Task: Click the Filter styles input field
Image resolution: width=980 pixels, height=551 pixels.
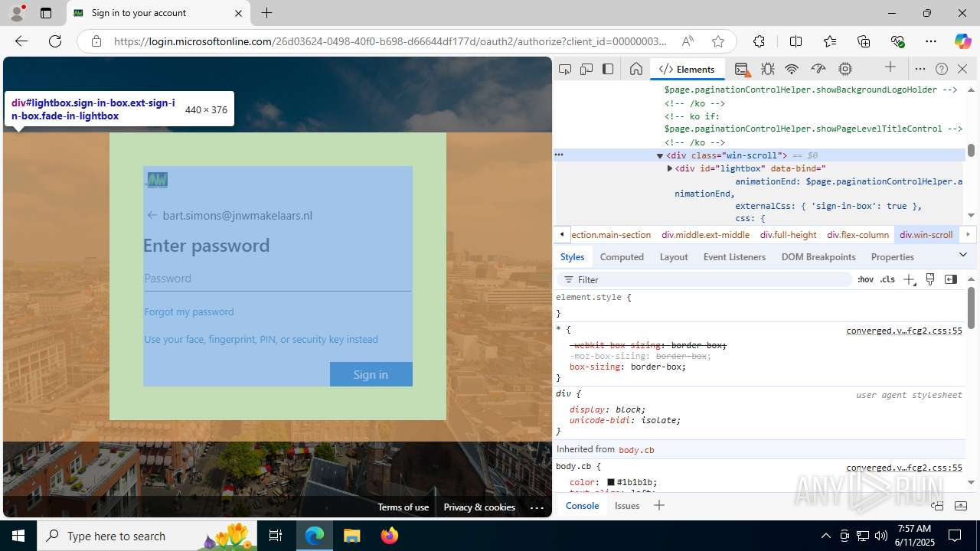Action: pyautogui.click(x=704, y=279)
